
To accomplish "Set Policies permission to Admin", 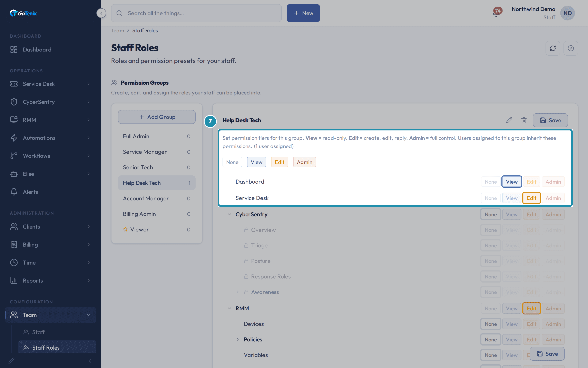I will (x=553, y=340).
